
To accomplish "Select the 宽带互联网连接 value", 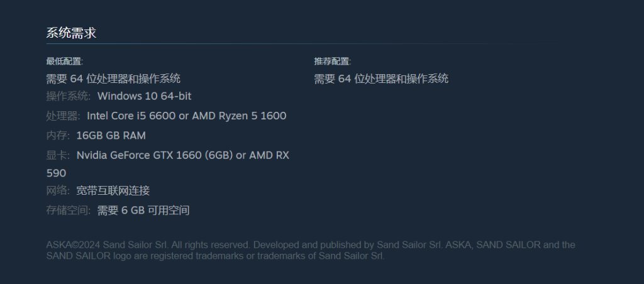I will (x=113, y=191).
